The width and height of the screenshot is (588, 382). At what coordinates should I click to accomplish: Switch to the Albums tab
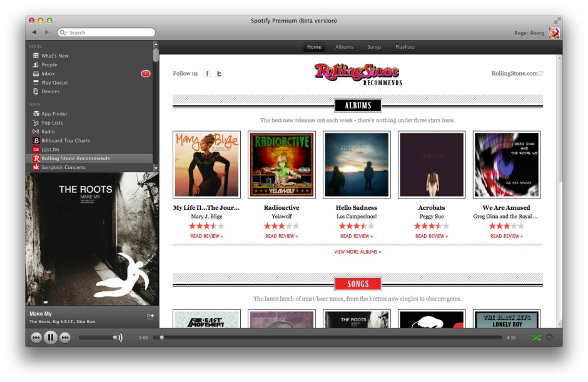pyautogui.click(x=344, y=47)
